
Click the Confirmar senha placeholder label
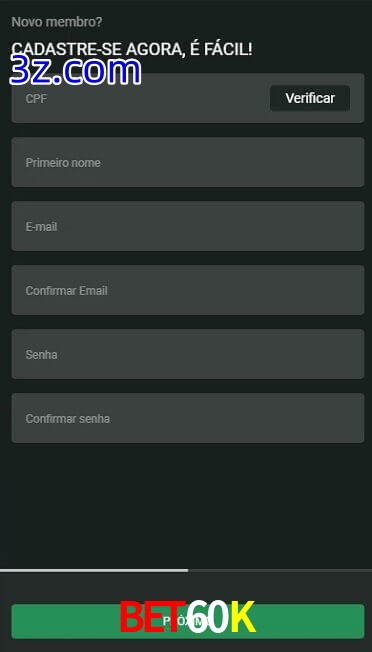point(68,419)
